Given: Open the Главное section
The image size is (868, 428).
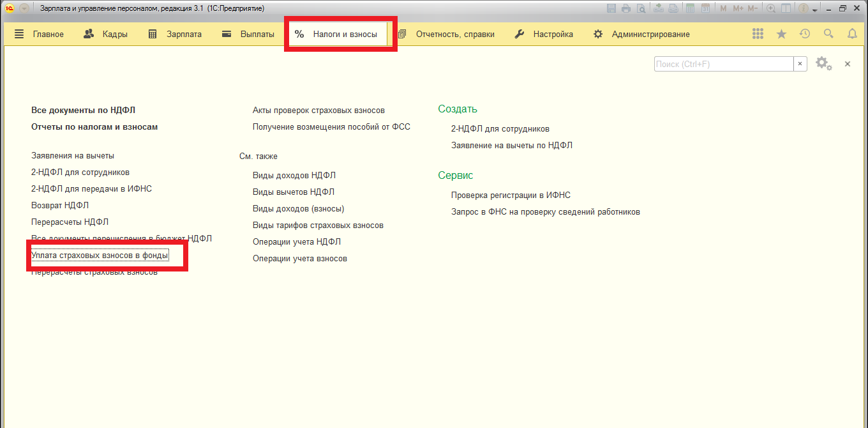Looking at the screenshot, I should click(39, 34).
